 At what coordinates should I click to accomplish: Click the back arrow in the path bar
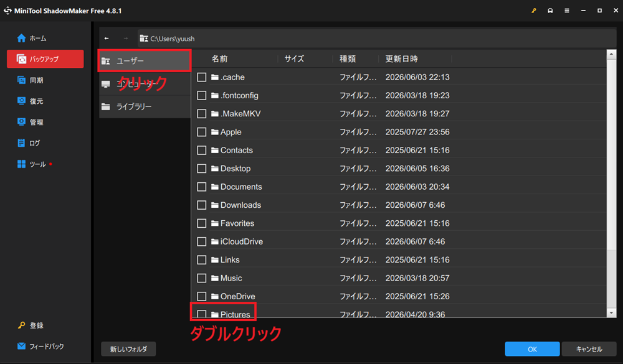[107, 39]
